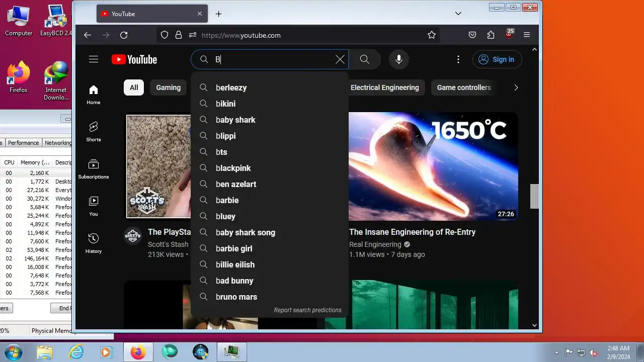Open You section in sidebar
644x362 pixels.
(x=94, y=206)
